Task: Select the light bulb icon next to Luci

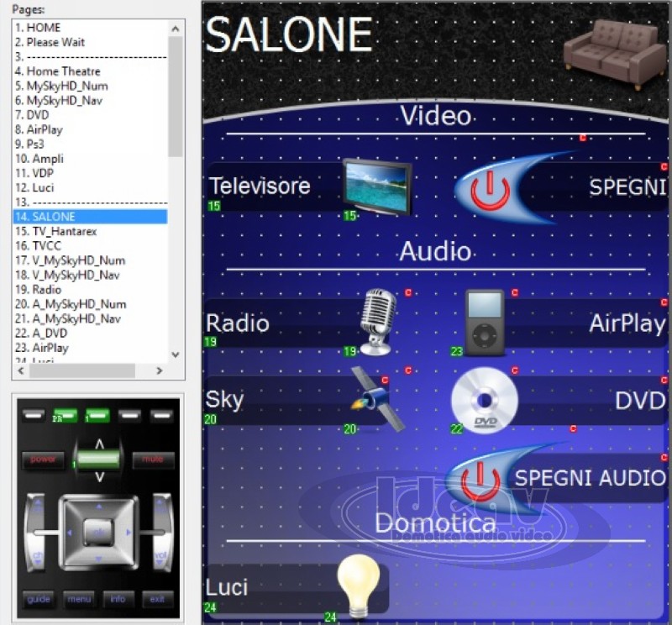Action: [x=359, y=586]
